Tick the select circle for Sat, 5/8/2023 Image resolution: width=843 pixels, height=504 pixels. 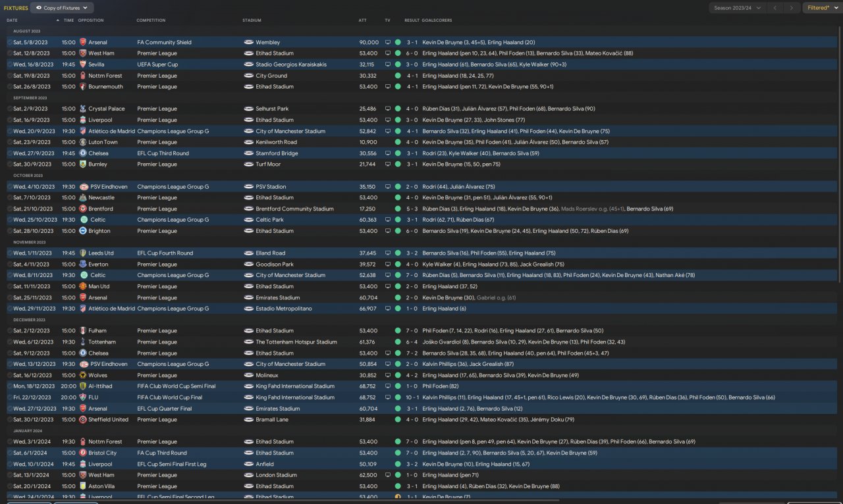[9, 42]
